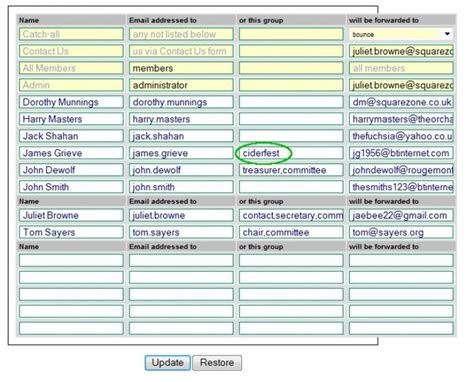
Task: Click the last empty forwarding field
Action: tap(401, 328)
